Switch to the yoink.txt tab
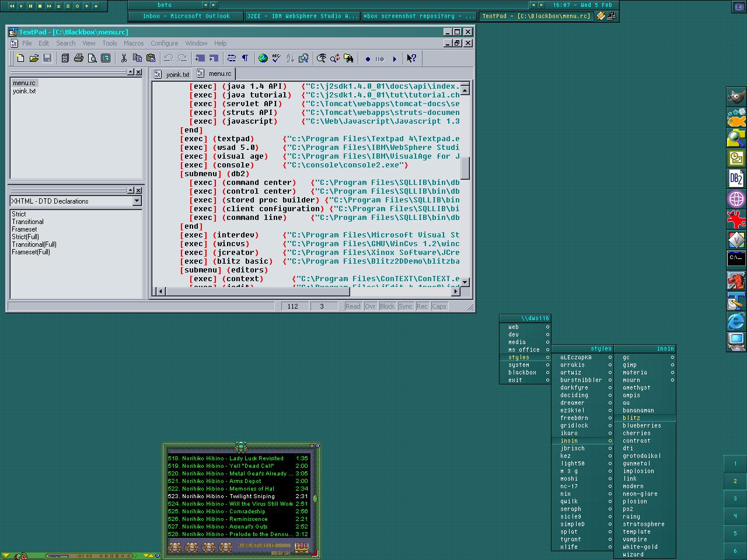 172,74
